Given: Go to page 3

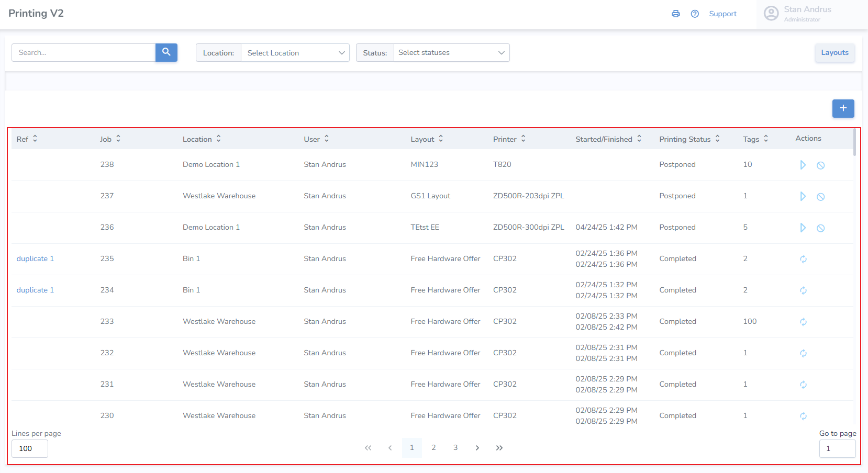Looking at the screenshot, I should [x=455, y=448].
